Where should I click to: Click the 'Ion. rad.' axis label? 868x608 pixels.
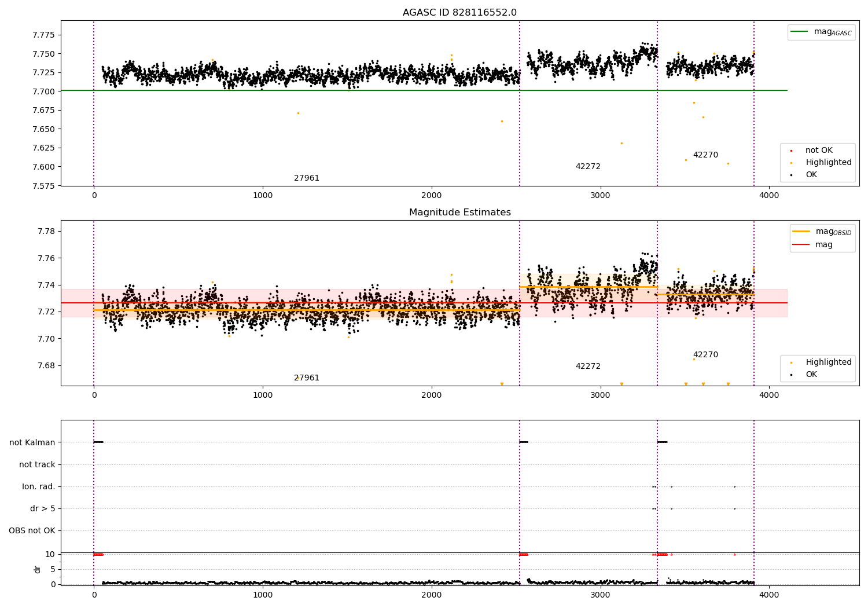pyautogui.click(x=39, y=486)
